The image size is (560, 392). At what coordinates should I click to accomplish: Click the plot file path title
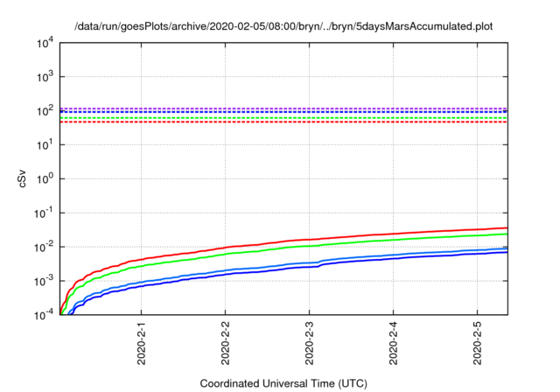point(283,26)
